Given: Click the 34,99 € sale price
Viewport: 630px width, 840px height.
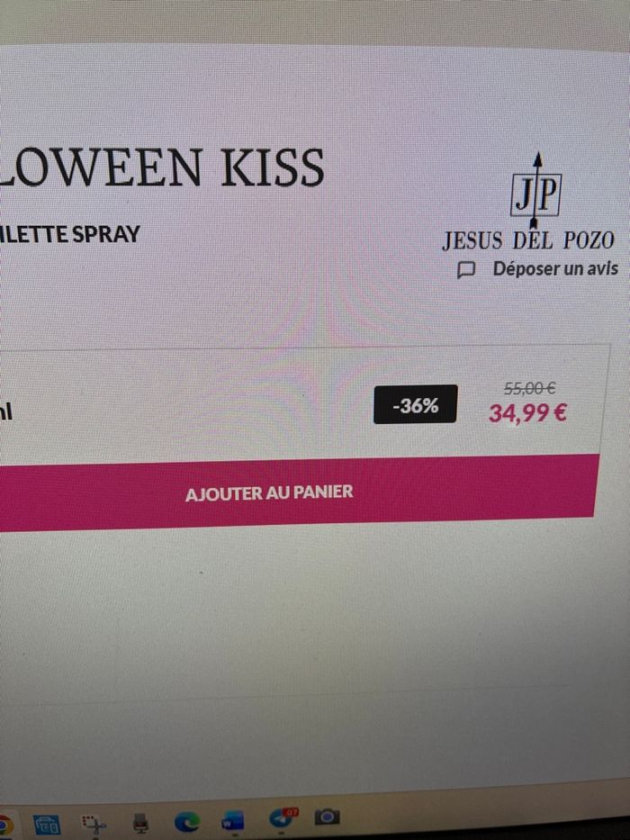Looking at the screenshot, I should pyautogui.click(x=527, y=413).
